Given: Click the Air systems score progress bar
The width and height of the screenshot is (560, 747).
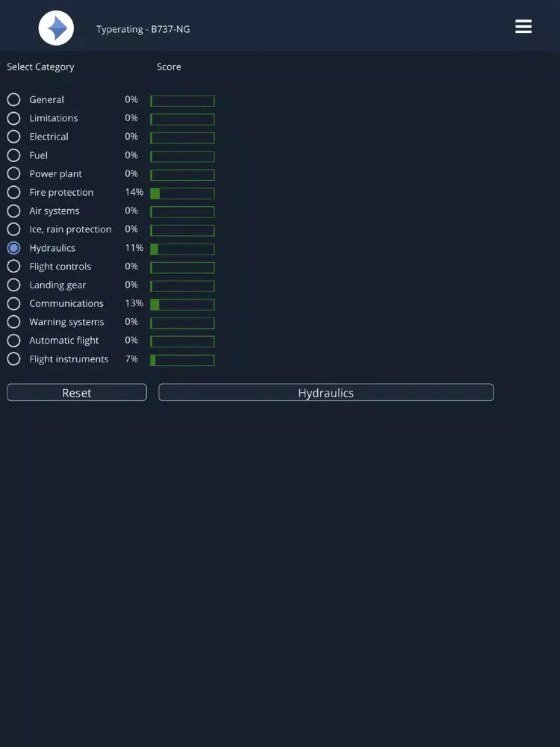Looking at the screenshot, I should point(182,212).
